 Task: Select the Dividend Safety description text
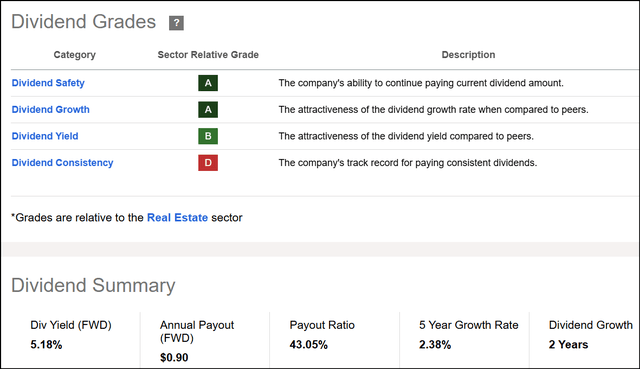(x=421, y=83)
